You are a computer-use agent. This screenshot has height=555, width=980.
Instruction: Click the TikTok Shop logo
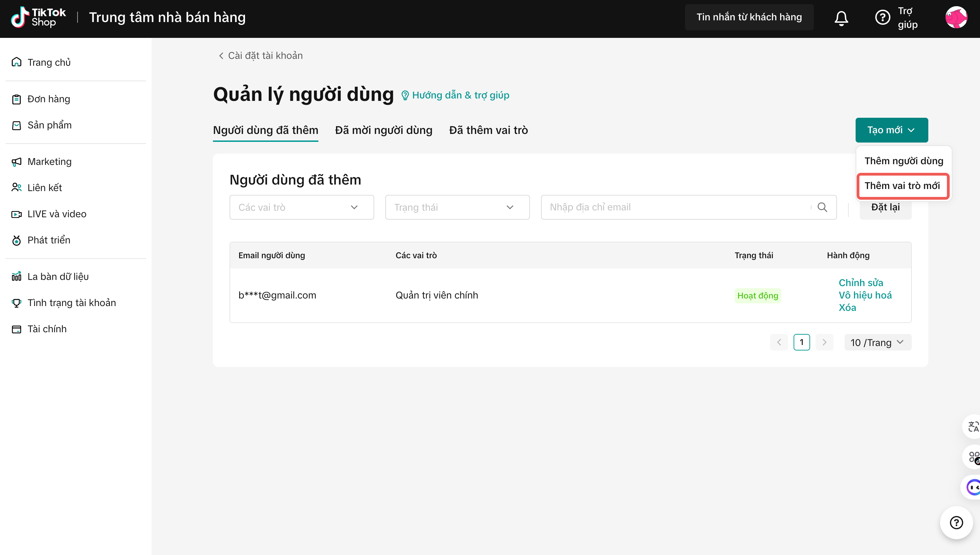(38, 18)
